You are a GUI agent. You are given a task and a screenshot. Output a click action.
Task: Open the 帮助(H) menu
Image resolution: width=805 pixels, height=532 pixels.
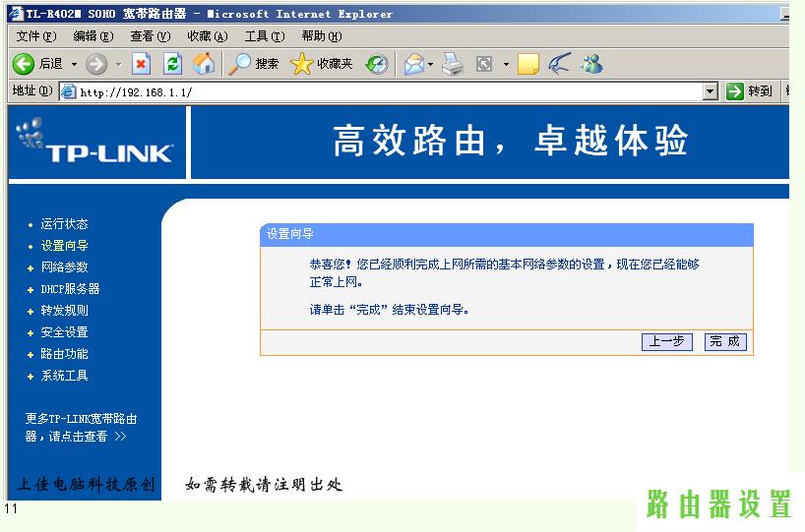(322, 36)
